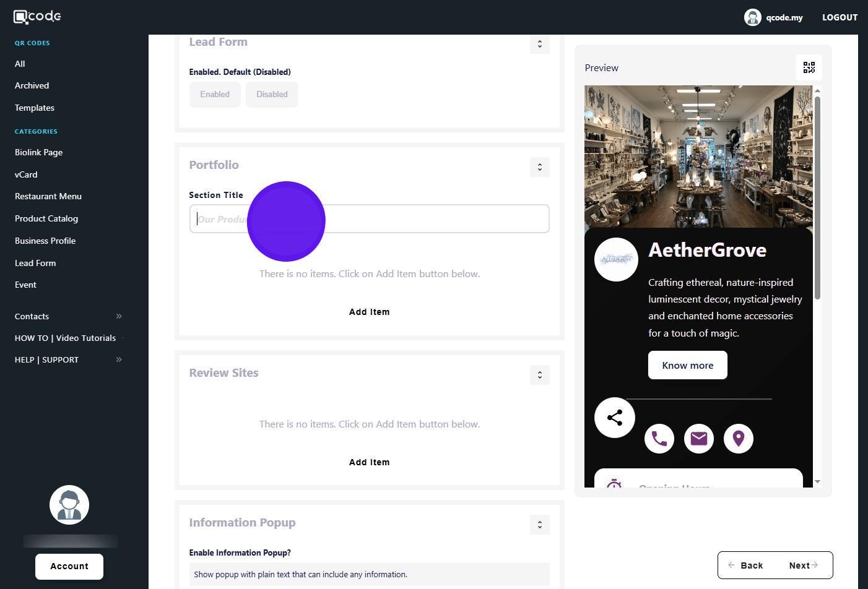
Task: Collapse the Portfolio section
Action: [x=539, y=167]
